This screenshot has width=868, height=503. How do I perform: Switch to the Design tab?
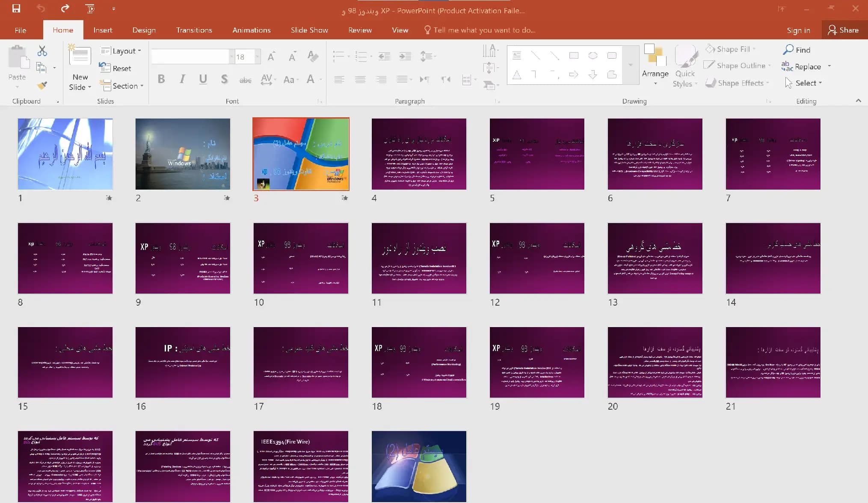(144, 30)
